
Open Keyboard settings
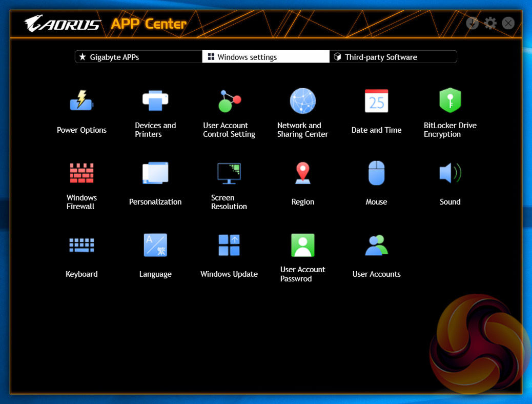click(81, 245)
